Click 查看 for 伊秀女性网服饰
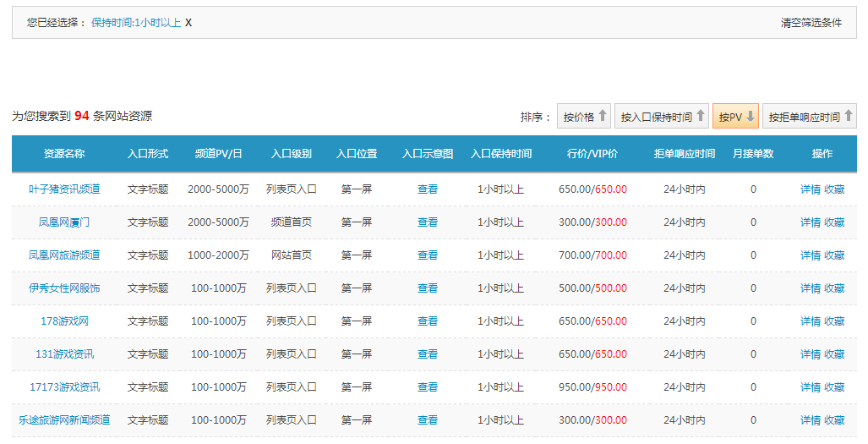The height and width of the screenshot is (444, 868). pyautogui.click(x=428, y=288)
